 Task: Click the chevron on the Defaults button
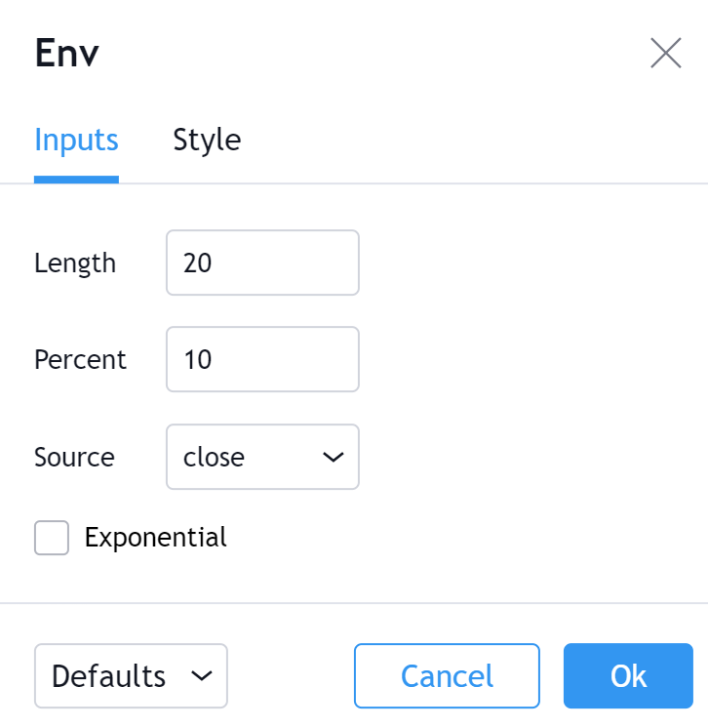point(202,675)
